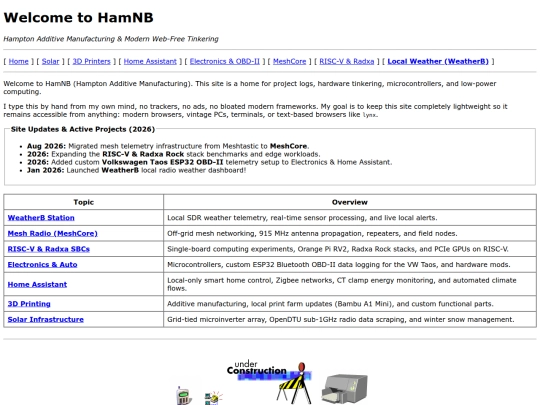540x405 pixels.
Task: Click the networked computers clipart image
Action: 214,398
